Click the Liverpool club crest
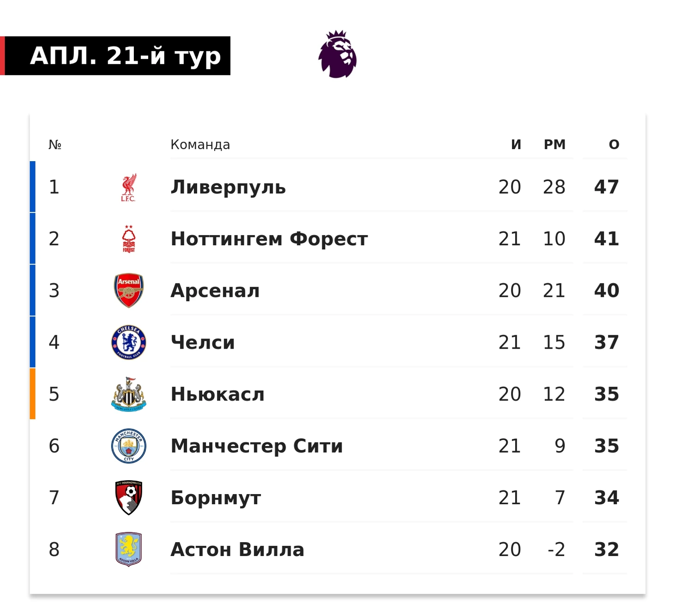The image size is (674, 616). [129, 187]
